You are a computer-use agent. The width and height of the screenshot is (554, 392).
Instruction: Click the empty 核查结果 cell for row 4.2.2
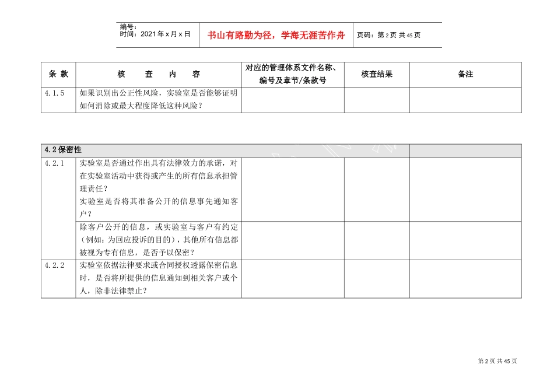click(377, 279)
